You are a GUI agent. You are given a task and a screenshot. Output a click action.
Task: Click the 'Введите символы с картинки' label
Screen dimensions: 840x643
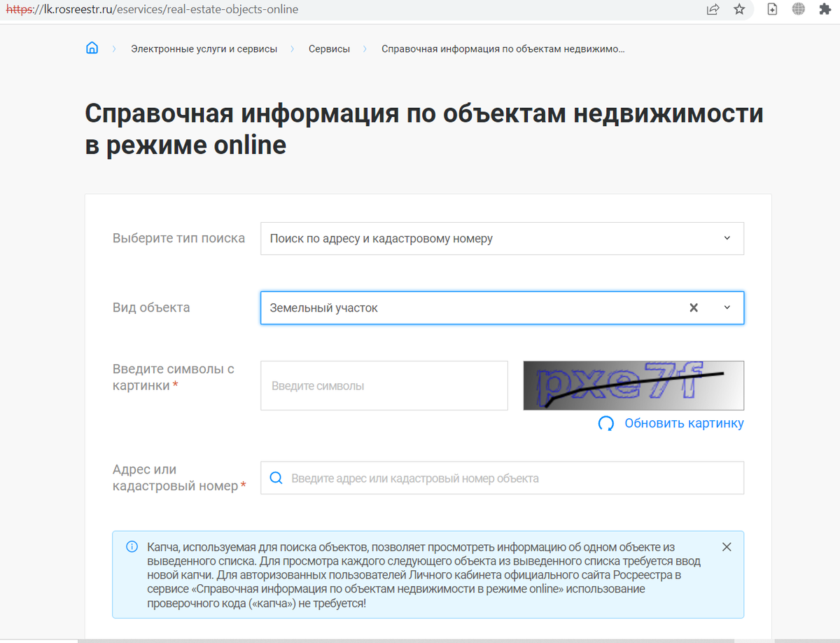click(x=174, y=378)
